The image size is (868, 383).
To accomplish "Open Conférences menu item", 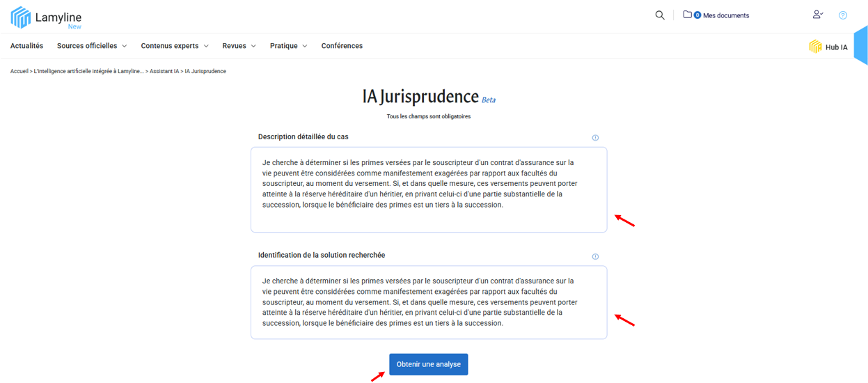I will coord(342,46).
